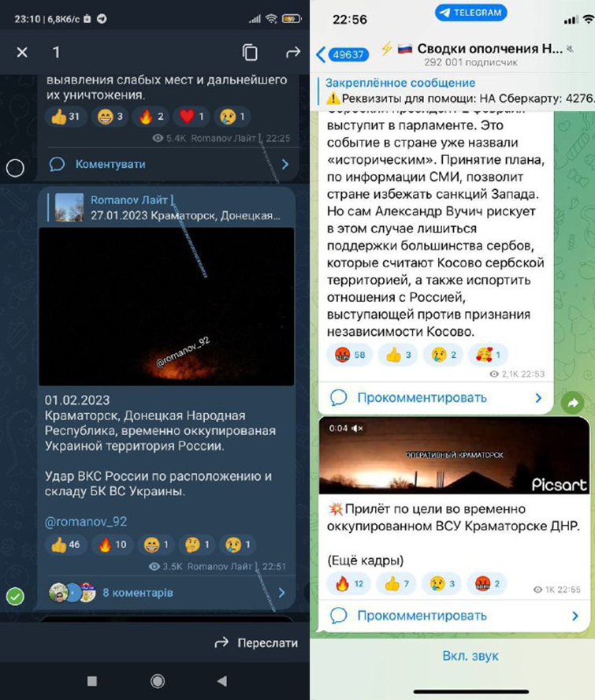Open the @romanov_92 mention link
This screenshot has width=595, height=700.
pyautogui.click(x=86, y=521)
